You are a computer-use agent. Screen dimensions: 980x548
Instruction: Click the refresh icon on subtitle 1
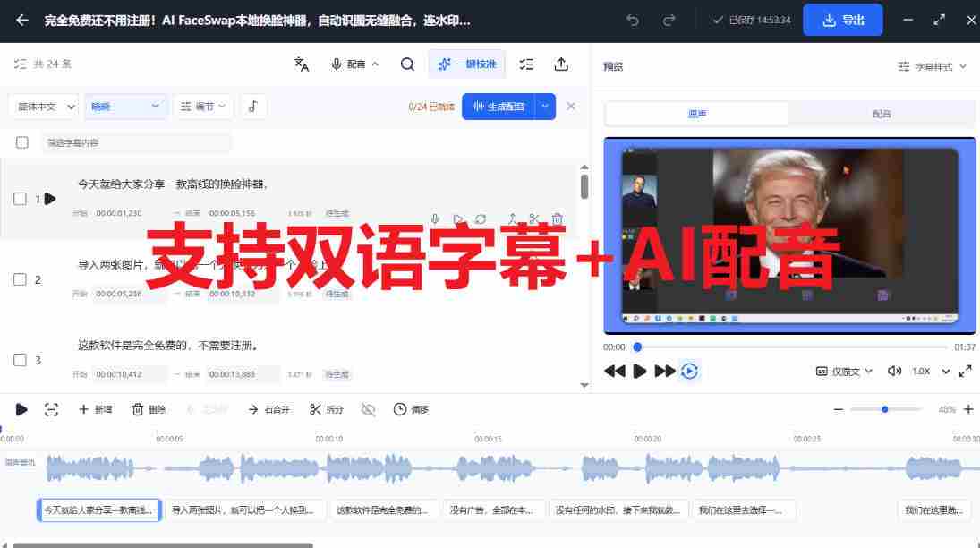(x=480, y=219)
